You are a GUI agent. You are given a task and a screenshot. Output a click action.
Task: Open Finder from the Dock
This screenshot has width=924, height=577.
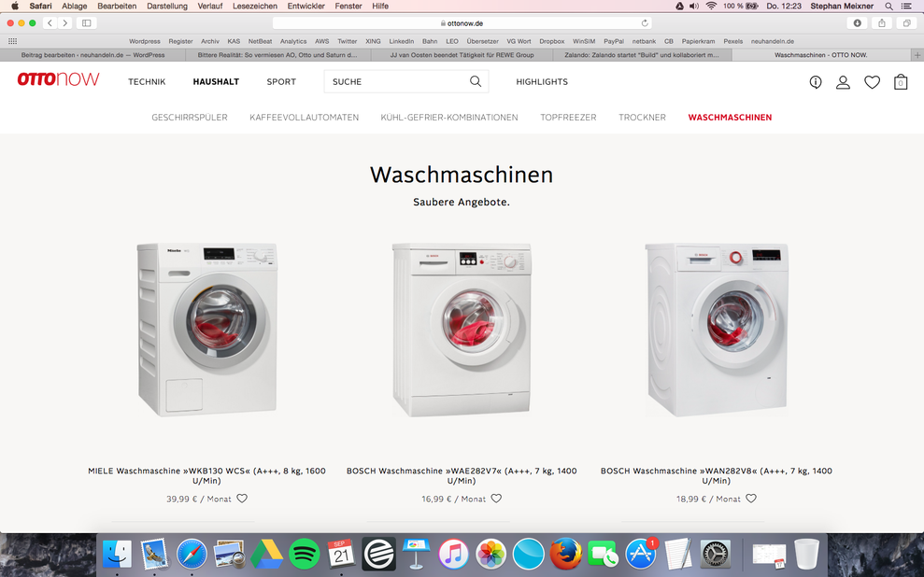118,554
